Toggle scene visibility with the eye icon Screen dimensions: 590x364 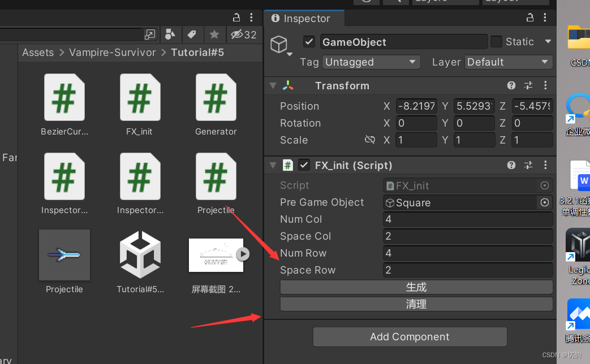coord(238,34)
